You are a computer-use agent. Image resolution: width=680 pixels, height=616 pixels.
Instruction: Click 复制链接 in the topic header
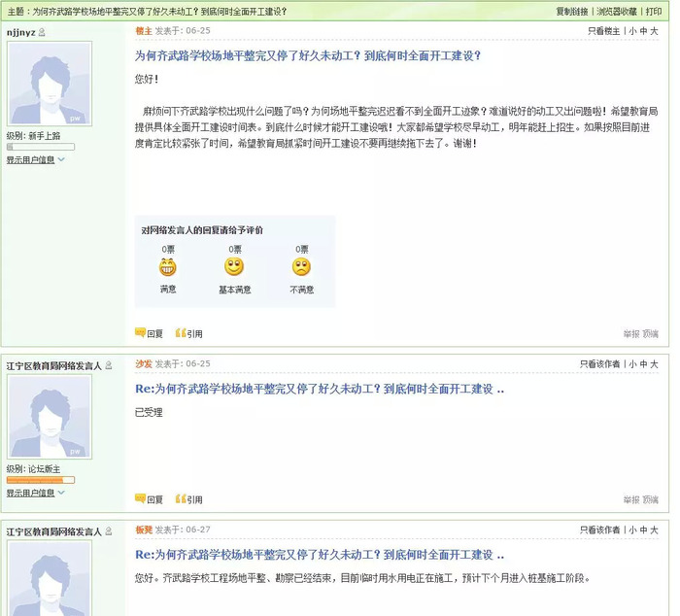click(572, 12)
